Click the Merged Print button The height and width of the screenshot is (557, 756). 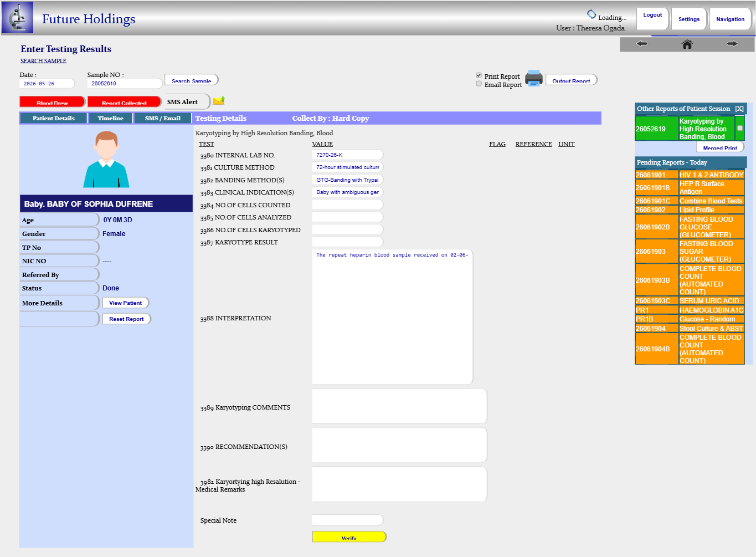pos(720,147)
